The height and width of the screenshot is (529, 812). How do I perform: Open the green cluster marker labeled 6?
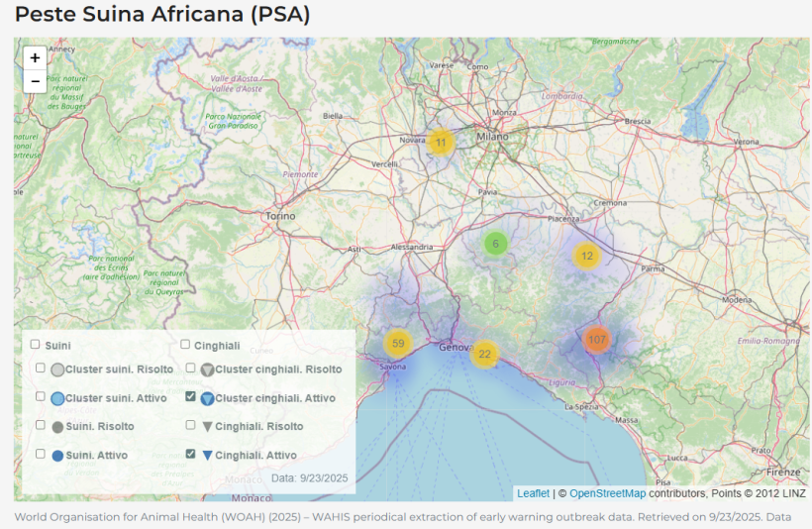(x=496, y=244)
